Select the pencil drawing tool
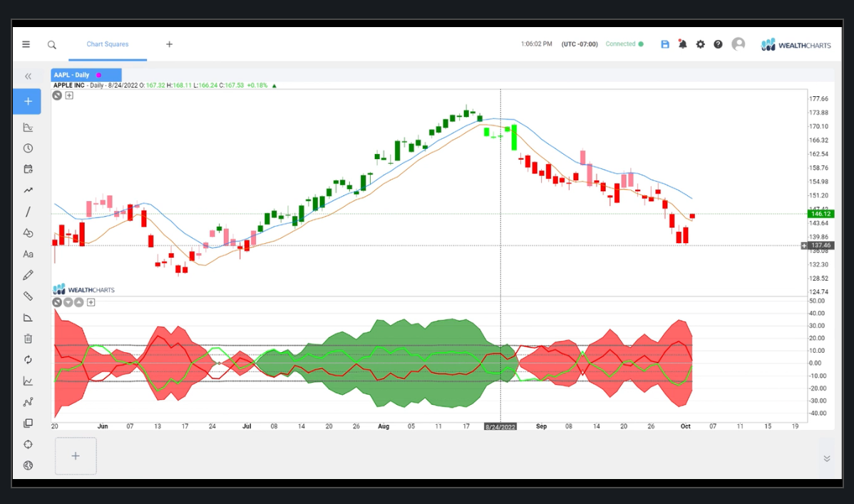The image size is (854, 504). pyautogui.click(x=29, y=274)
